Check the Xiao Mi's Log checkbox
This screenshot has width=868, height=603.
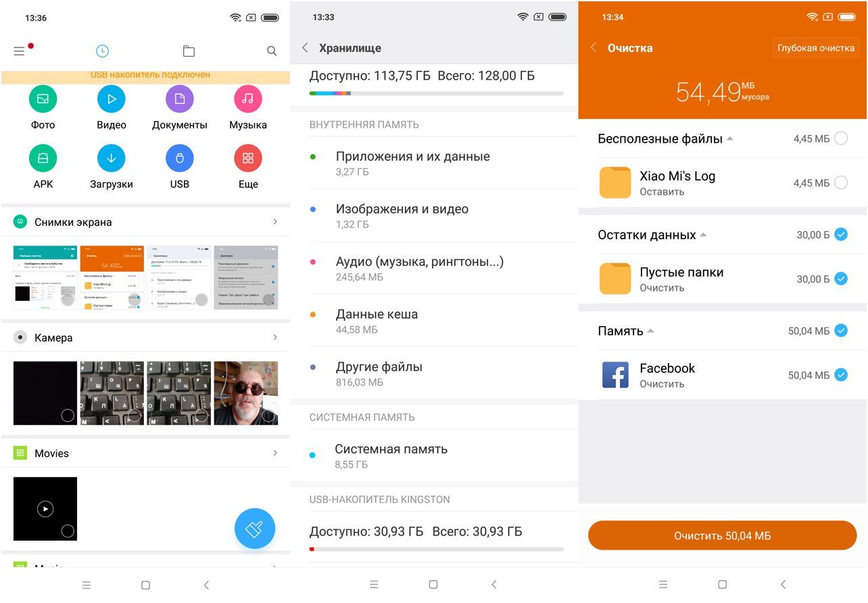[841, 183]
